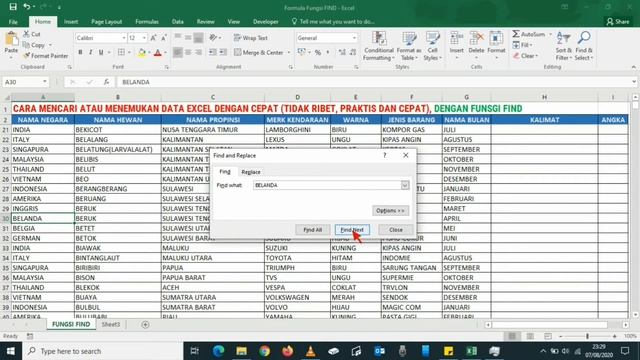The image size is (640, 360).
Task: Click the Insert Function fx icon
Action: tap(107, 82)
